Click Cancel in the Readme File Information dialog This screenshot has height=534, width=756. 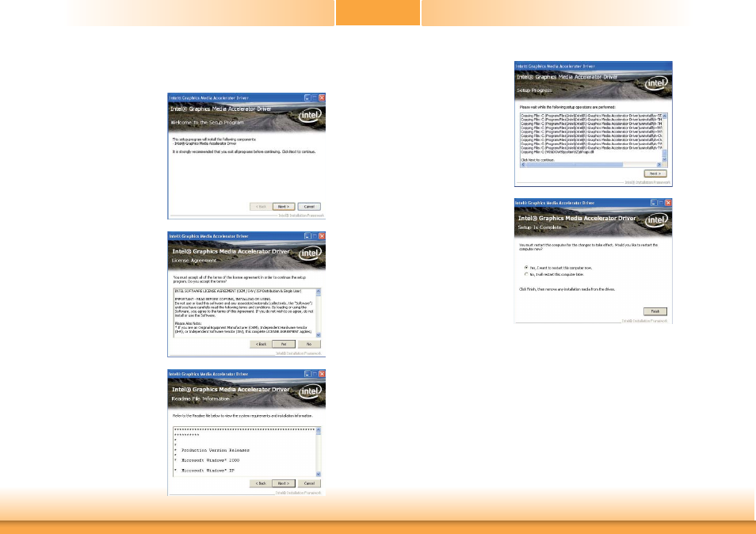pyautogui.click(x=308, y=483)
